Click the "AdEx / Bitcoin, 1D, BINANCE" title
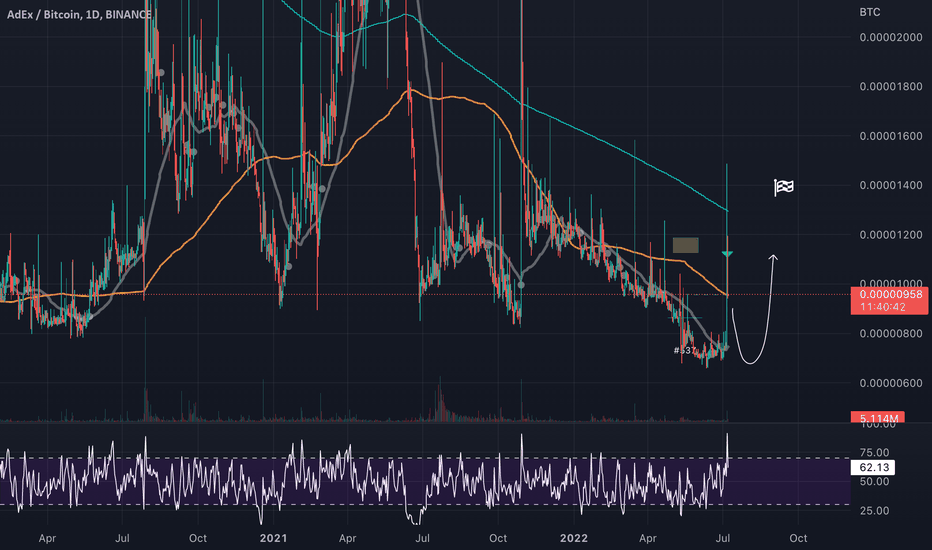 [x=79, y=14]
